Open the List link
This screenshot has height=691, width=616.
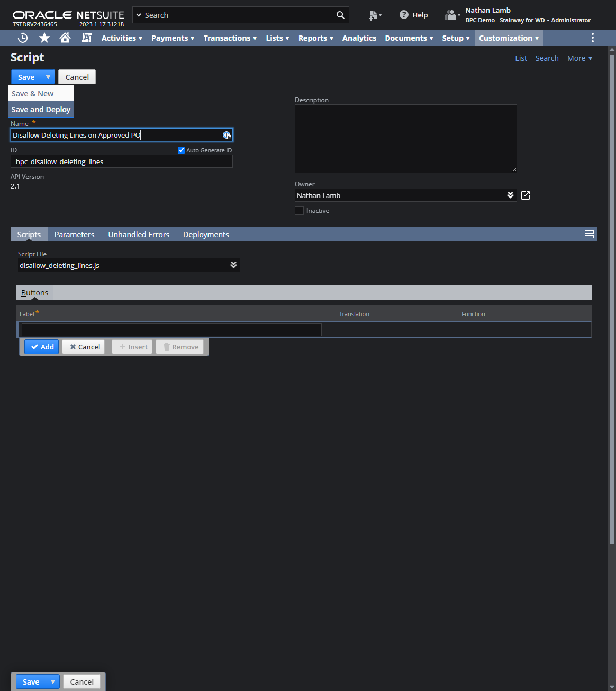tap(521, 58)
